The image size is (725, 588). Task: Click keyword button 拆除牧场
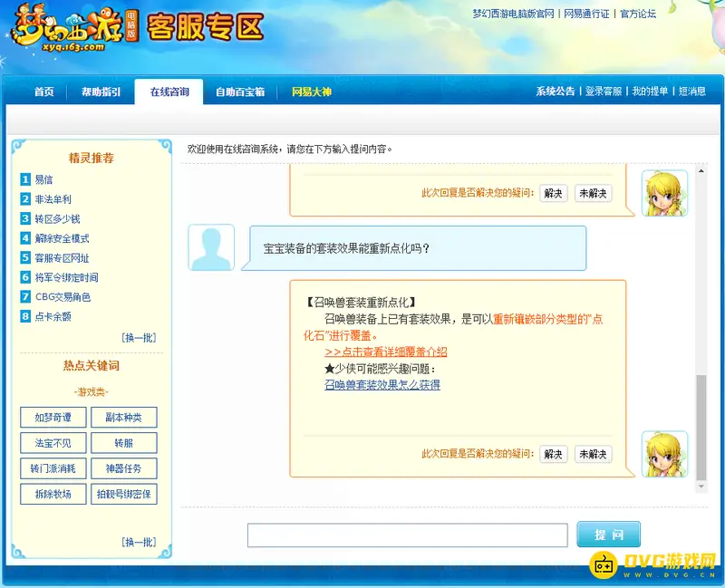pos(53,494)
